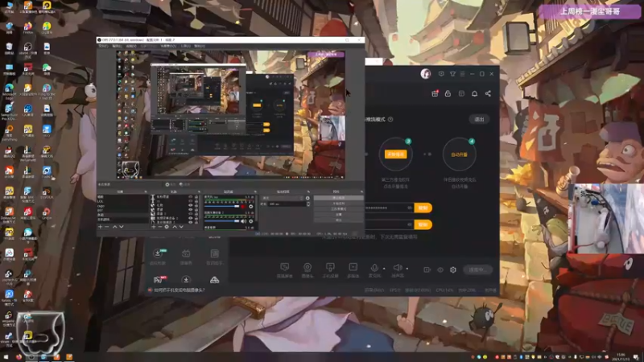Open the 工具 menu in OBS

coord(186,46)
